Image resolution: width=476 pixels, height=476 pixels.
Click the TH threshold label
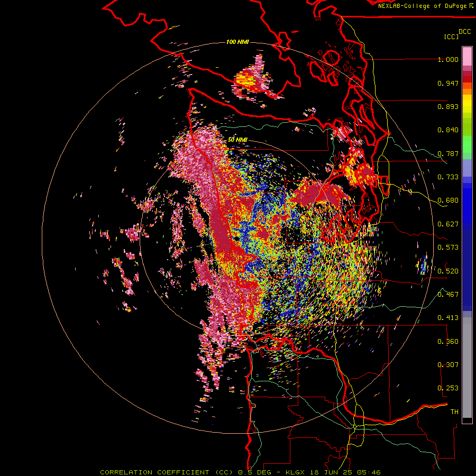(x=454, y=411)
